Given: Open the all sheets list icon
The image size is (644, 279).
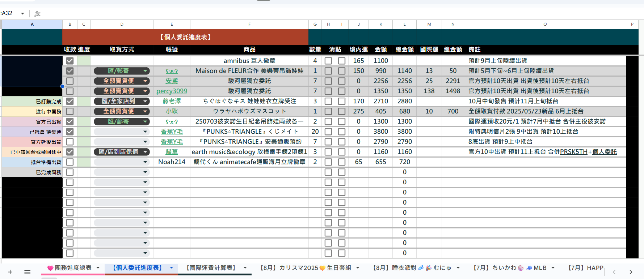Looking at the screenshot, I should [27, 272].
